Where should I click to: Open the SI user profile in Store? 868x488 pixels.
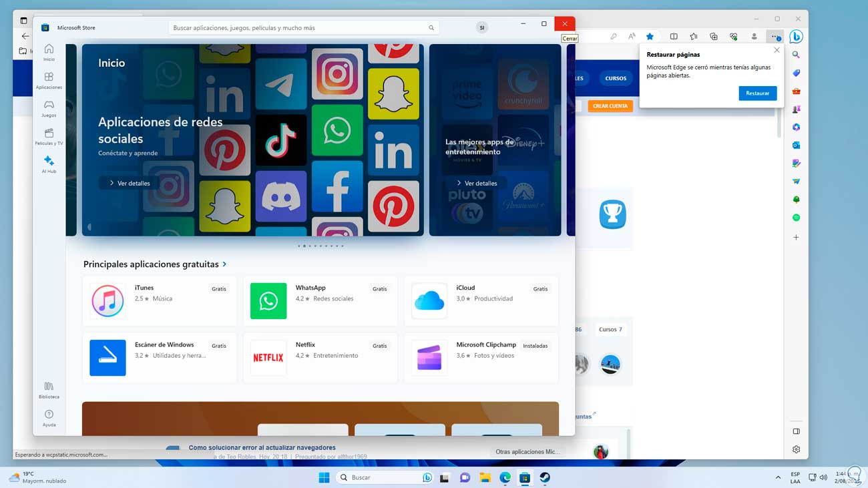(x=482, y=27)
